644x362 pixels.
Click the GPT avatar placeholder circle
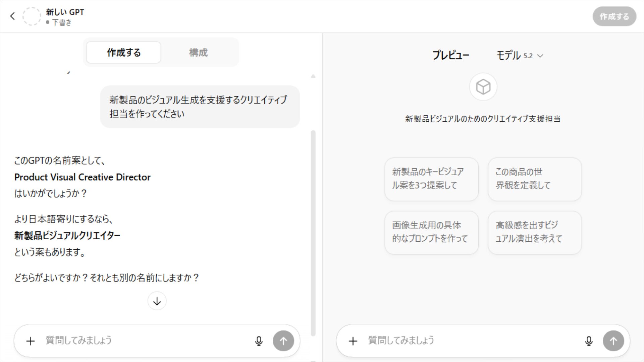(x=32, y=16)
